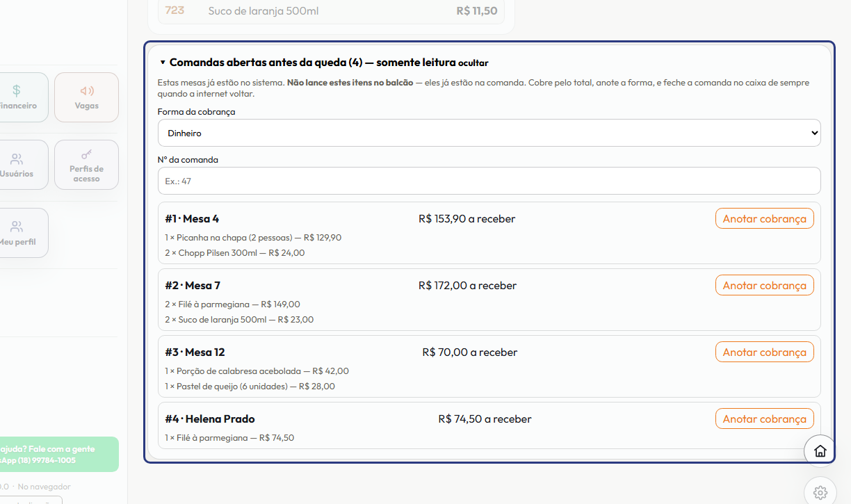Go home using the house icon button

coord(820,451)
